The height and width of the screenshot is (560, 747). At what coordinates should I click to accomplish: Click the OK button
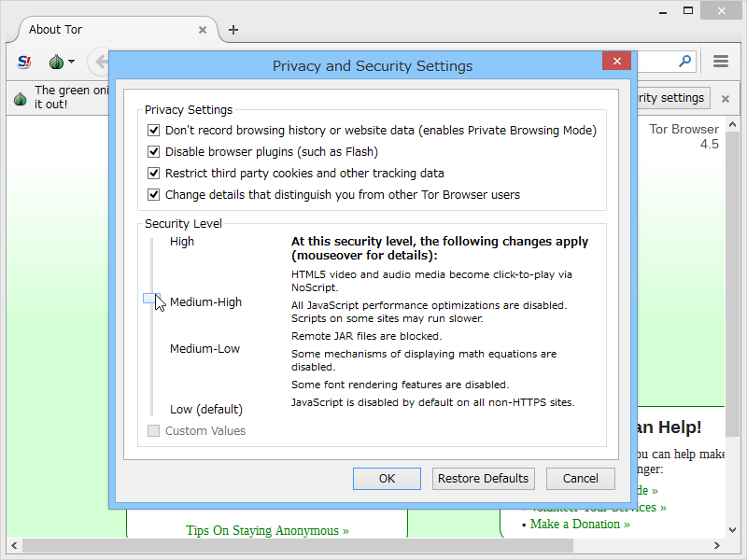[x=387, y=478]
